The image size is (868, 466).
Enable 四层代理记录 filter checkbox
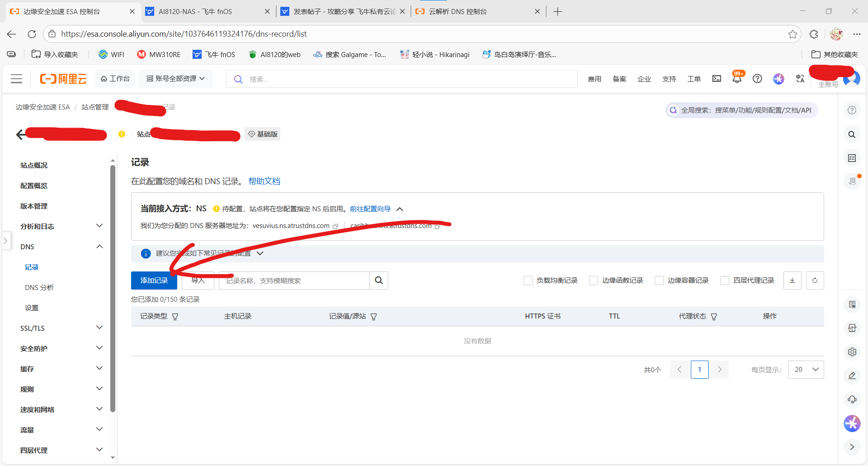[x=725, y=281]
